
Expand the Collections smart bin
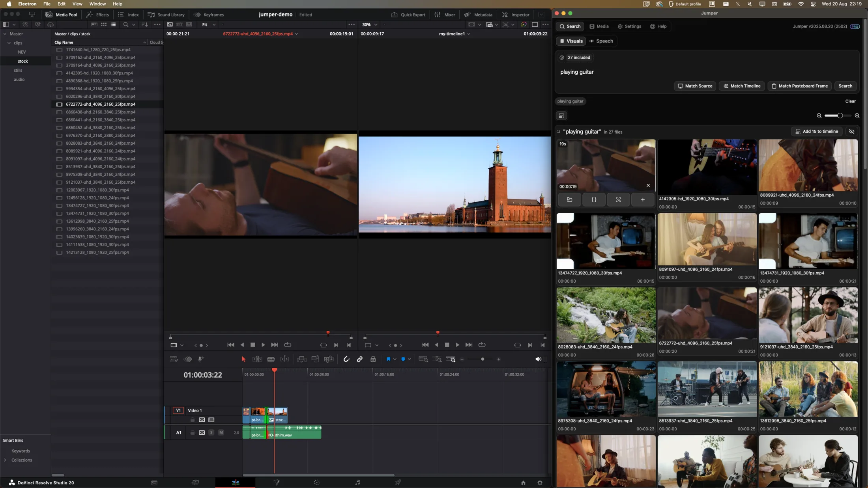[5, 460]
